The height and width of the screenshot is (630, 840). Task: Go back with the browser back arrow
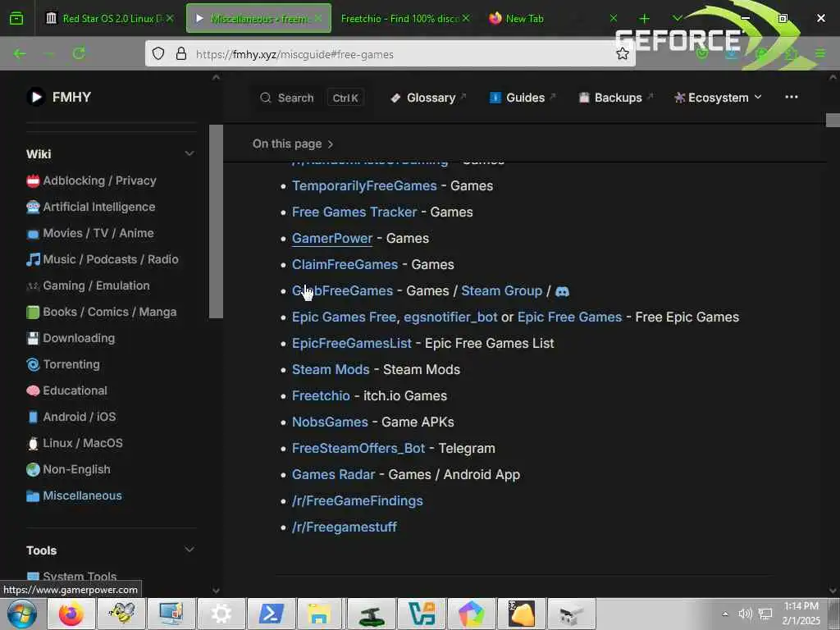20,53
